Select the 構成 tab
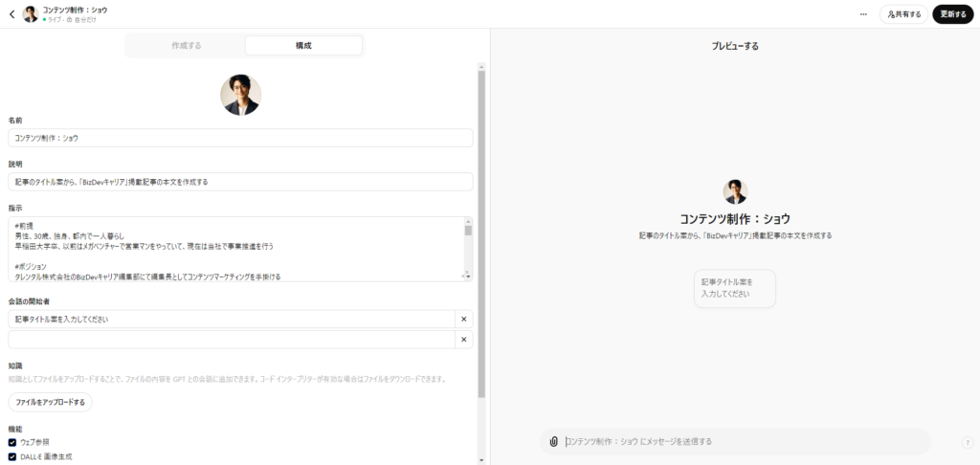Viewport: 980px width, 465px height. [x=303, y=46]
